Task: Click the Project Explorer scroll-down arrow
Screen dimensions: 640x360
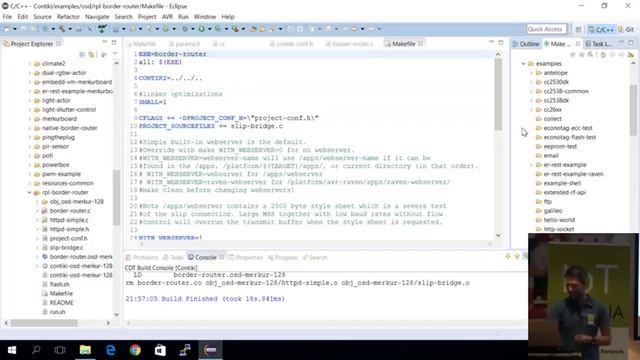Action: point(116,314)
